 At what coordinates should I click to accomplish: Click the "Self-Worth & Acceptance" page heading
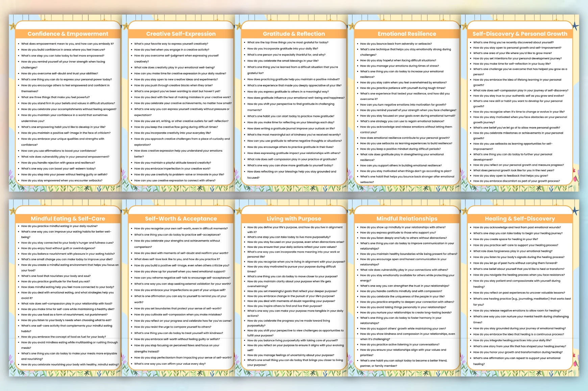click(x=181, y=218)
